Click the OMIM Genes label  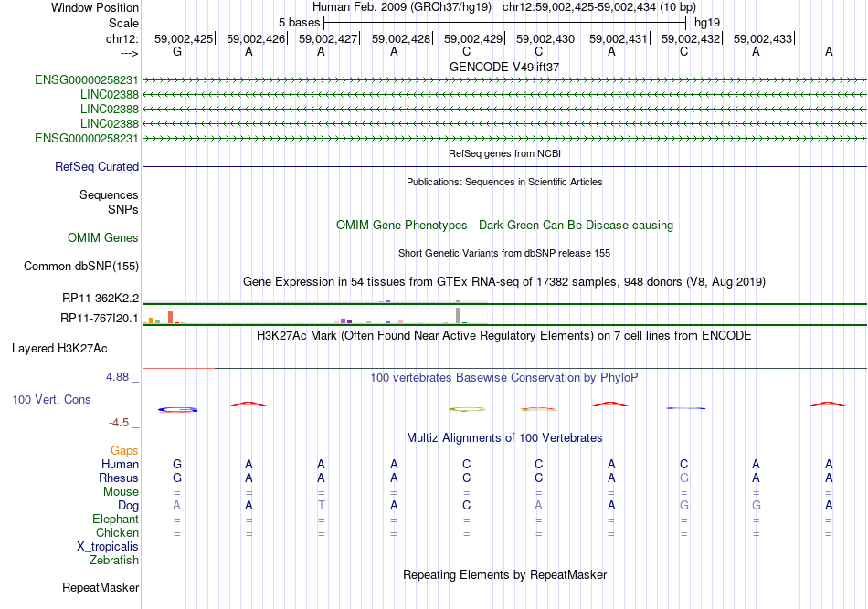(x=103, y=237)
